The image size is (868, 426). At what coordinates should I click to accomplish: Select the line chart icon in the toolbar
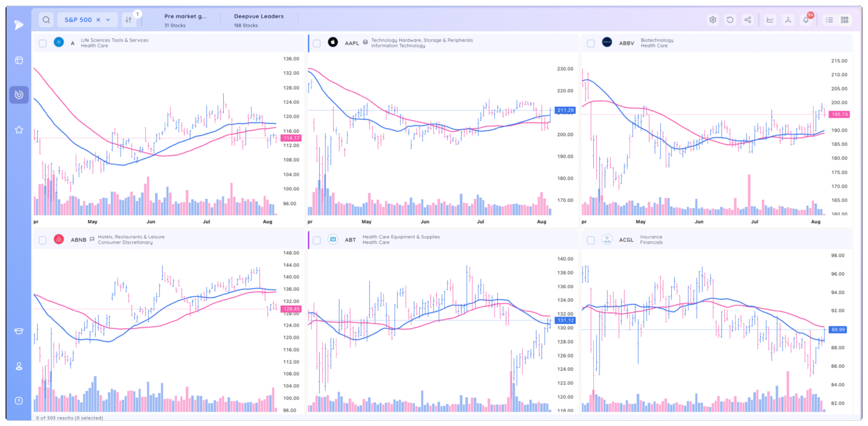[770, 19]
